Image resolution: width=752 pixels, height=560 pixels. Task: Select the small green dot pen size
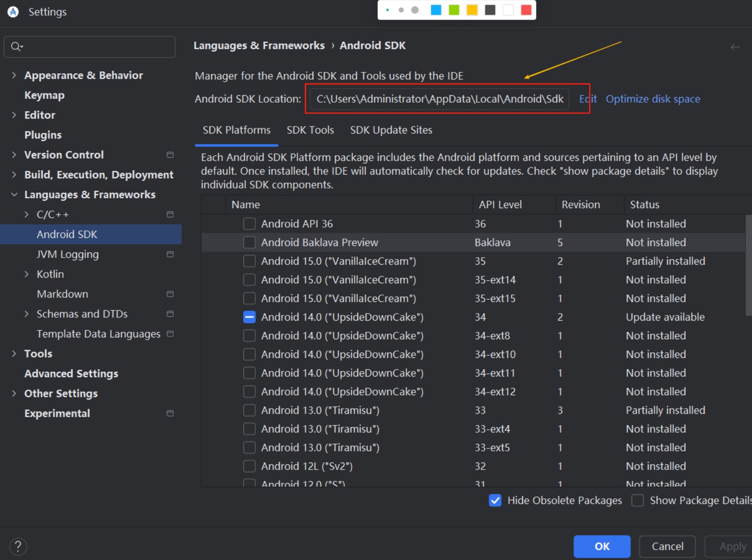(388, 10)
